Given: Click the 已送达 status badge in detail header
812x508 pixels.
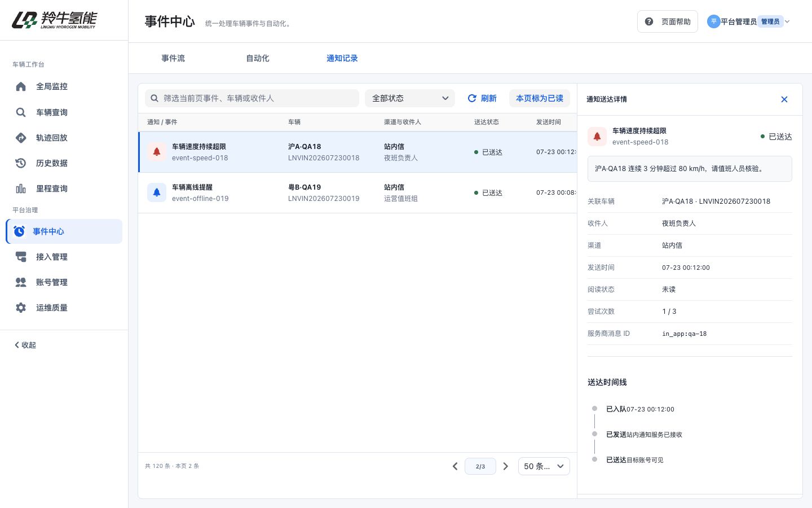Looking at the screenshot, I should pos(776,137).
